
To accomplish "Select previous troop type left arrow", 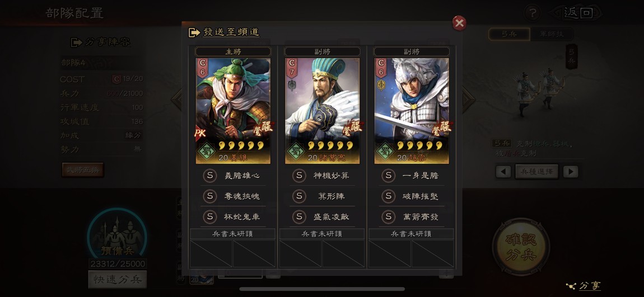I will 503,172.
